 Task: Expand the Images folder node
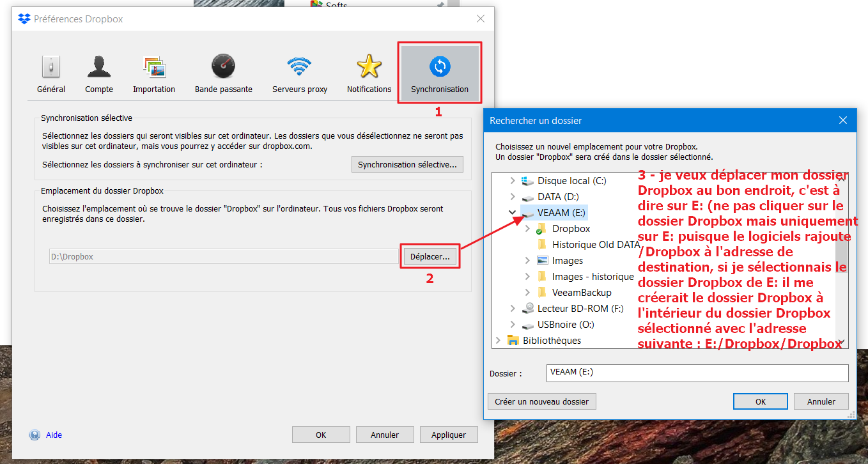pyautogui.click(x=527, y=260)
